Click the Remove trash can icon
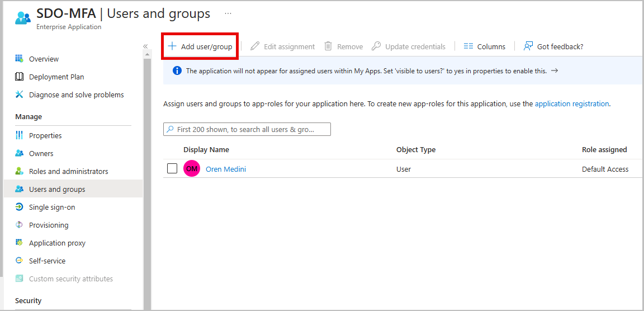The height and width of the screenshot is (311, 644). (328, 46)
